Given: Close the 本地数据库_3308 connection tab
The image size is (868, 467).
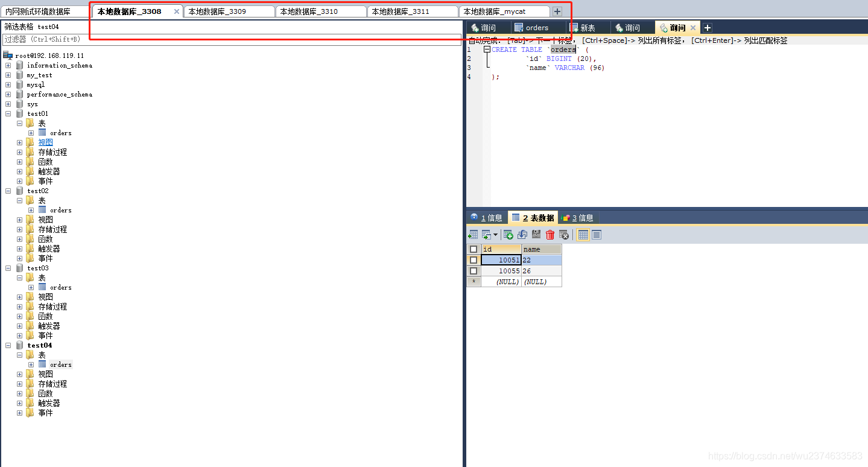Looking at the screenshot, I should [176, 11].
